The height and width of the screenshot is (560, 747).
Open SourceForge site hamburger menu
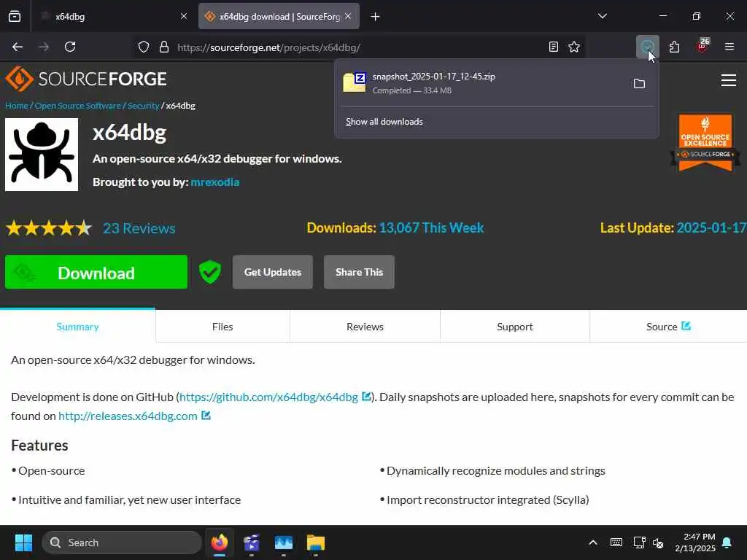pos(729,80)
